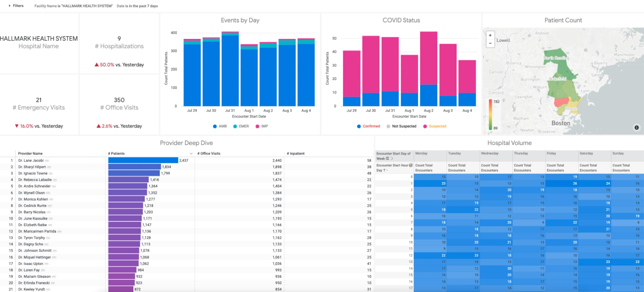Toggle the IMP legend series

[x=262, y=126]
